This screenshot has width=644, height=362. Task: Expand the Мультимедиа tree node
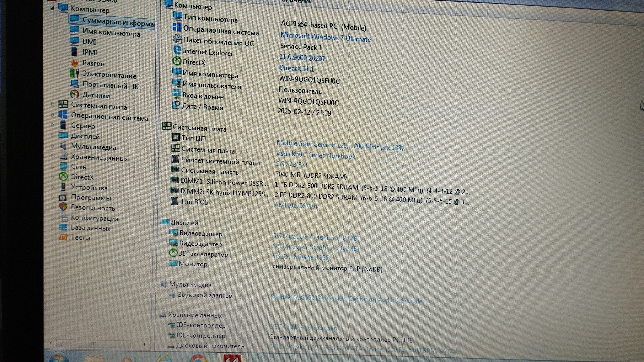click(x=53, y=146)
